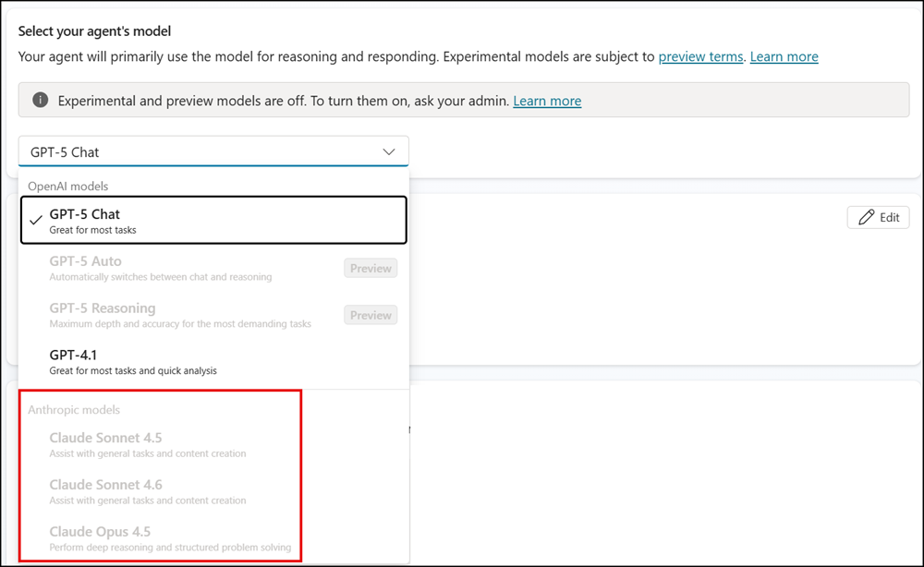Click the OpenAI models section header

68,186
